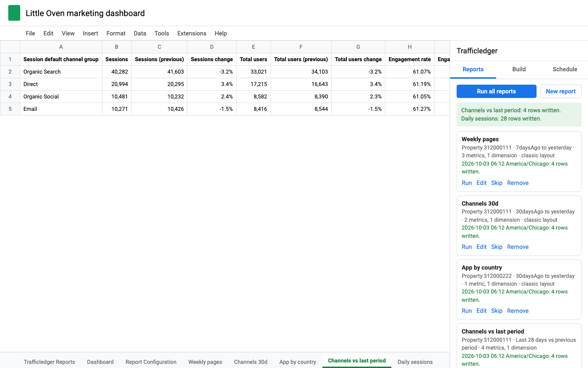Open the Report Configuration sheet tab
Image resolution: width=588 pixels, height=368 pixels.
pos(151,362)
